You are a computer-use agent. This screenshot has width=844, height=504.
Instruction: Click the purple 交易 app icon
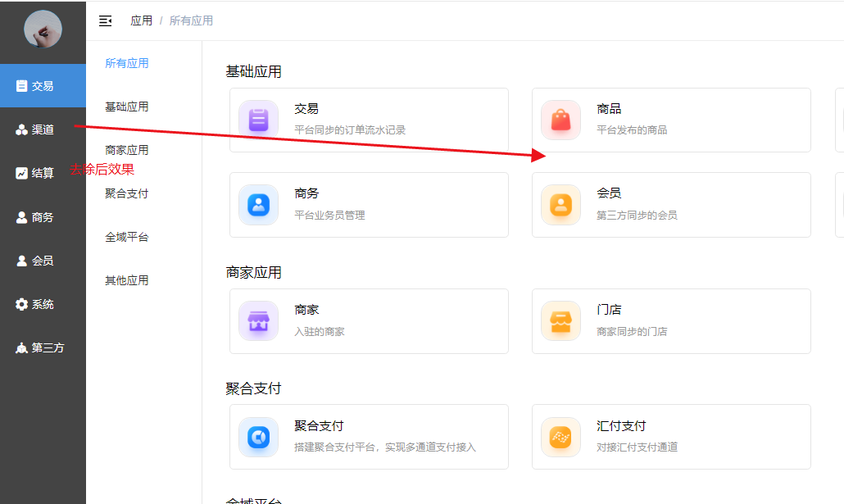pos(259,120)
